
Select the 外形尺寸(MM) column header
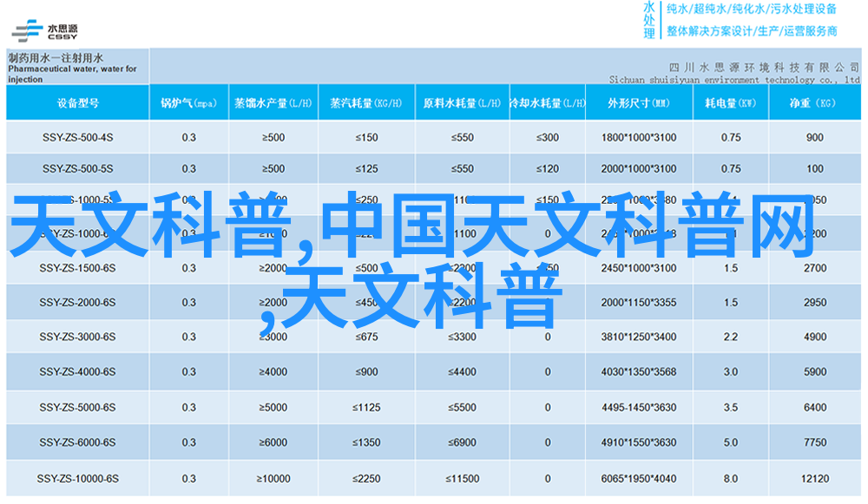(638, 103)
